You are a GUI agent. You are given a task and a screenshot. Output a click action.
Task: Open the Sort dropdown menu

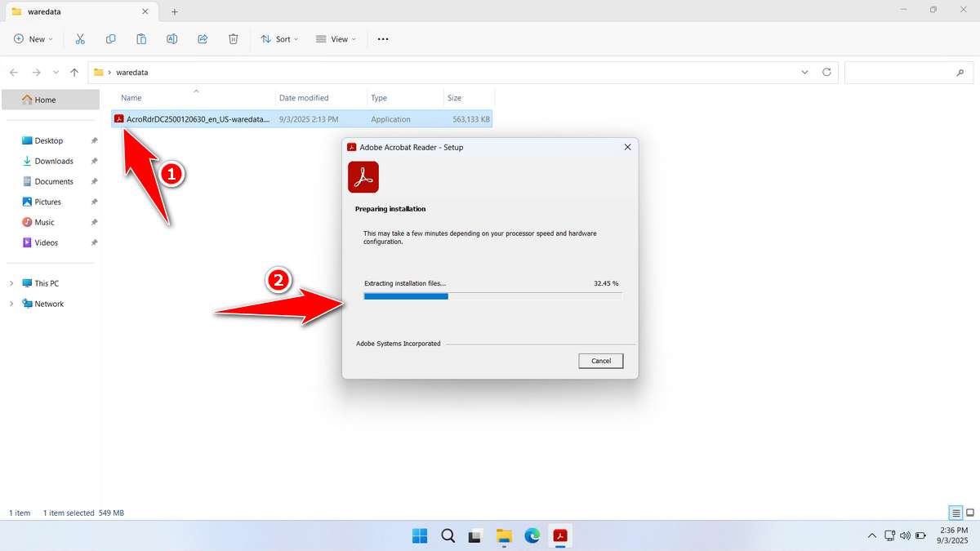coord(279,38)
